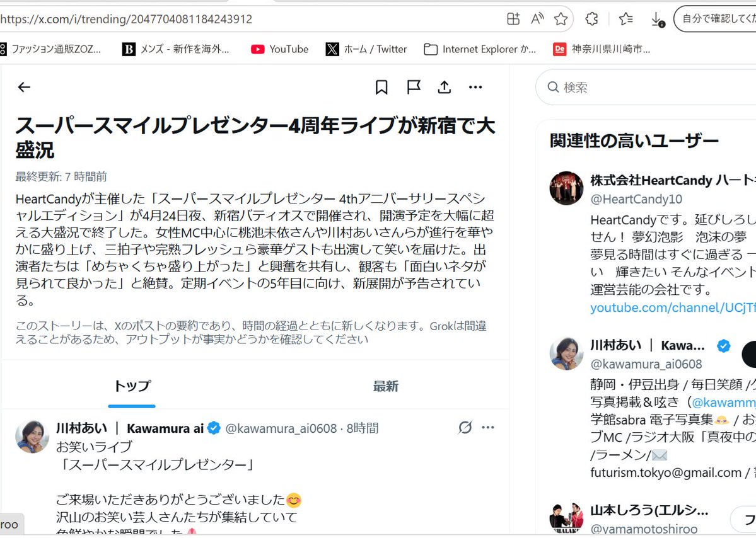756x538 pixels.
Task: Click 川村あい's blue verified badge
Action: (x=214, y=427)
